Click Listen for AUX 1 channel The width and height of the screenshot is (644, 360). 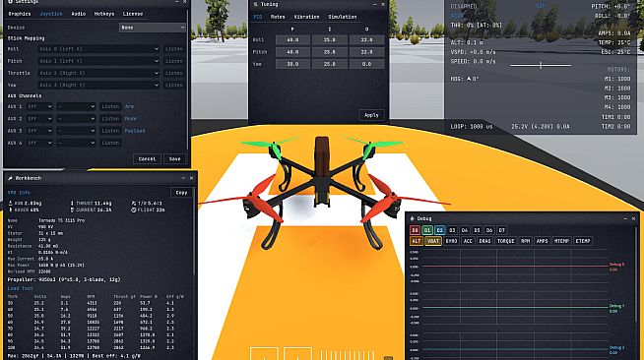(110, 106)
